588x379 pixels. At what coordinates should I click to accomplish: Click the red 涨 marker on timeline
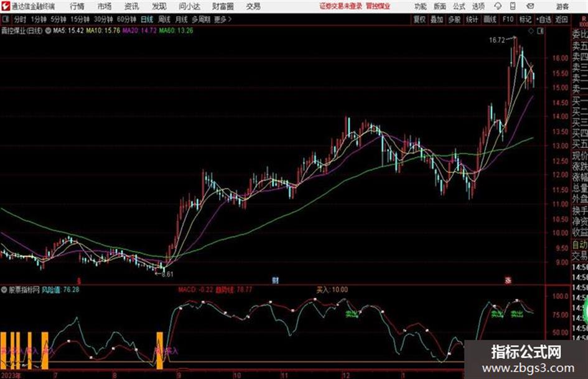[508, 280]
